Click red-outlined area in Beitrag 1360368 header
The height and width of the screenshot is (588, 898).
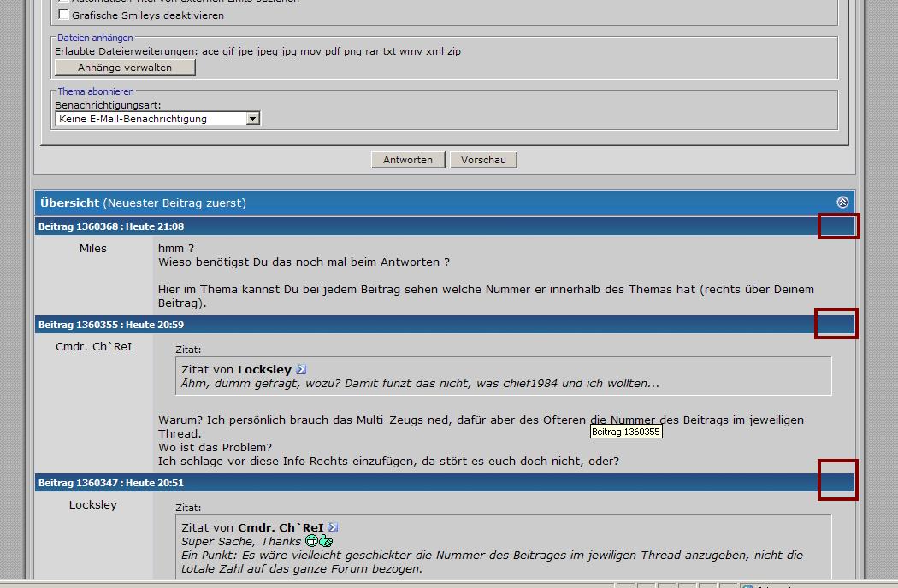tap(838, 226)
